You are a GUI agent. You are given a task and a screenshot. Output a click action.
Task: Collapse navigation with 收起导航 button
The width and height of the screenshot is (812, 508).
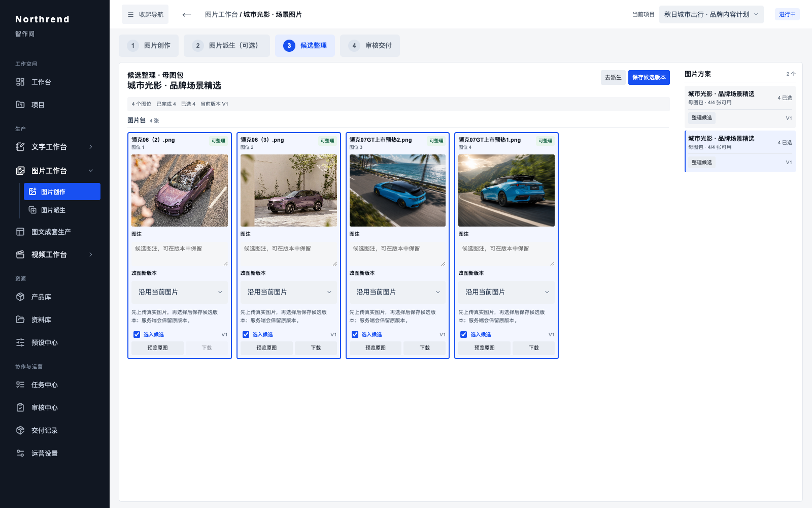(145, 15)
